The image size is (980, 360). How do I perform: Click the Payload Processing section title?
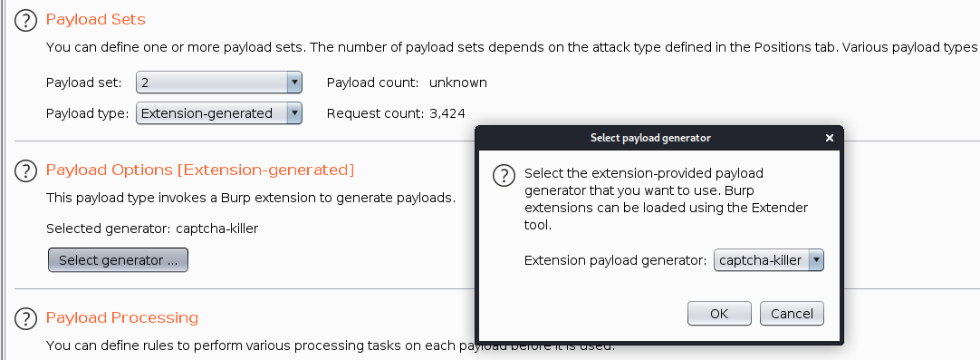pyautogui.click(x=122, y=317)
